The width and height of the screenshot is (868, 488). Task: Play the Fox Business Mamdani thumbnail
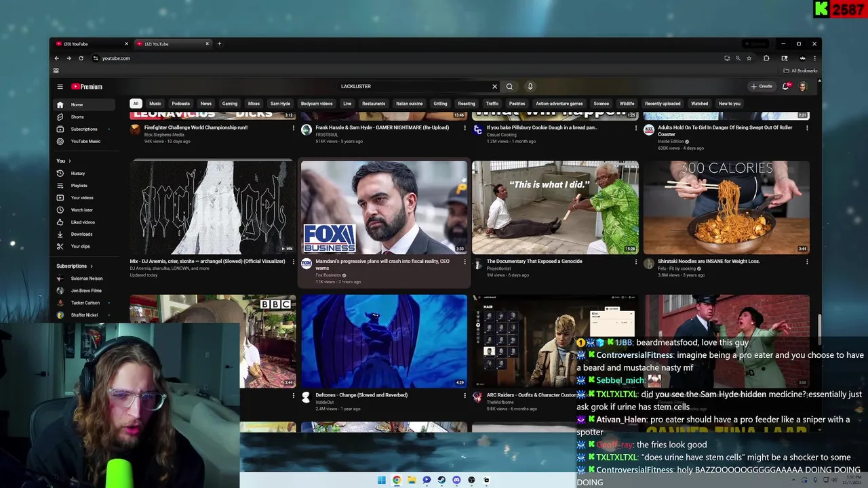pos(384,207)
